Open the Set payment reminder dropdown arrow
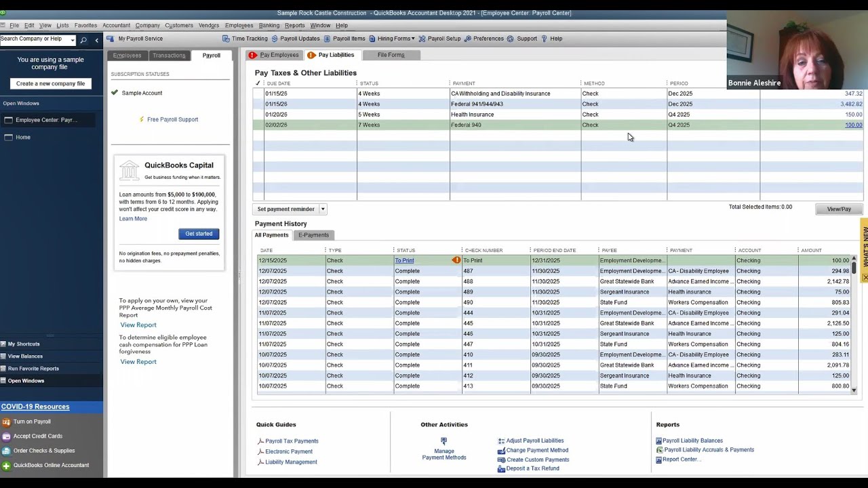Screen dimensions: 868x488 (x=323, y=209)
